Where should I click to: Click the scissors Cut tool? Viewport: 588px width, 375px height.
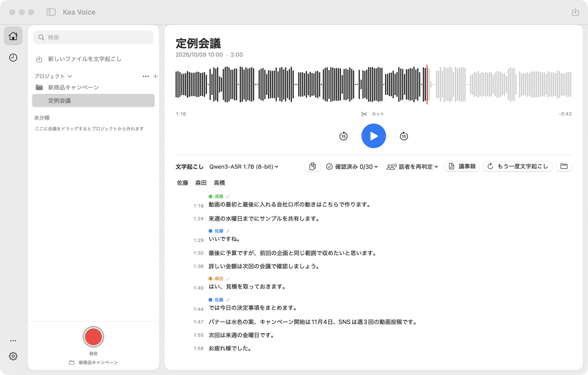pyautogui.click(x=373, y=114)
